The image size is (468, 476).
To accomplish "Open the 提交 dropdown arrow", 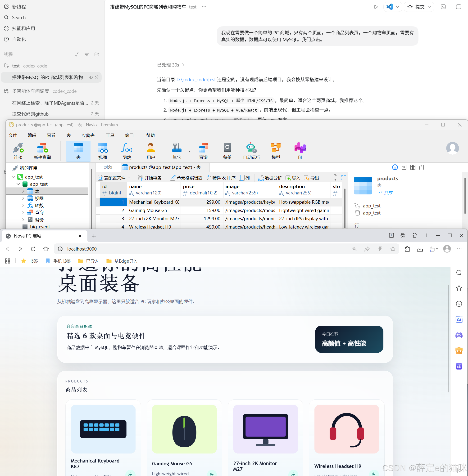I will click(x=429, y=7).
